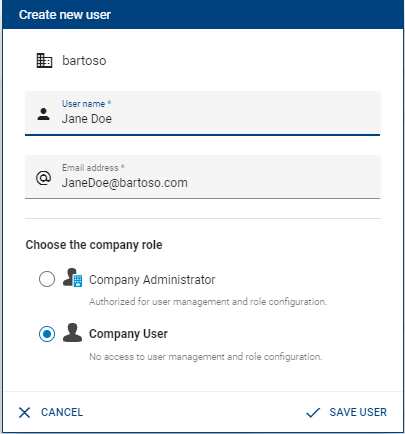Click the bartoso company name
This screenshot has height=434, width=405.
point(84,61)
